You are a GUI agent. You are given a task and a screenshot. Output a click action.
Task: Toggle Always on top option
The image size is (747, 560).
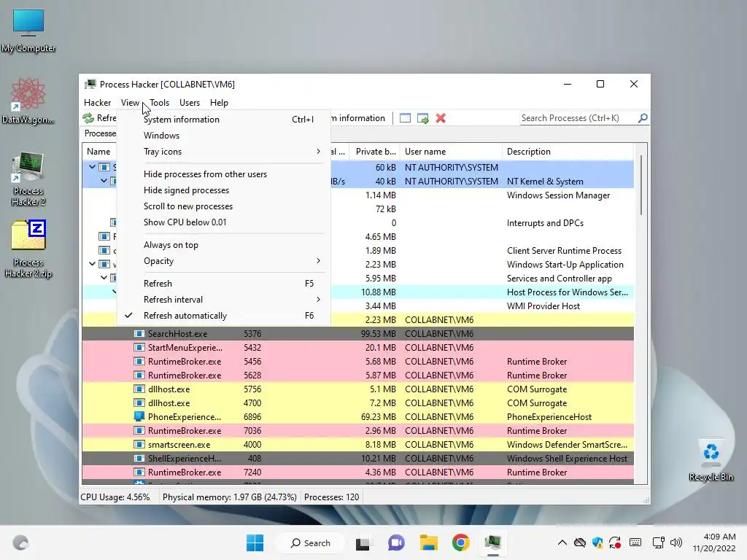223,245
